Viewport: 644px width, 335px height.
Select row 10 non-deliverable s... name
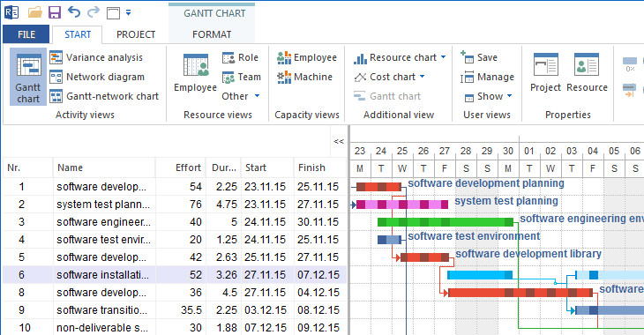[102, 328]
